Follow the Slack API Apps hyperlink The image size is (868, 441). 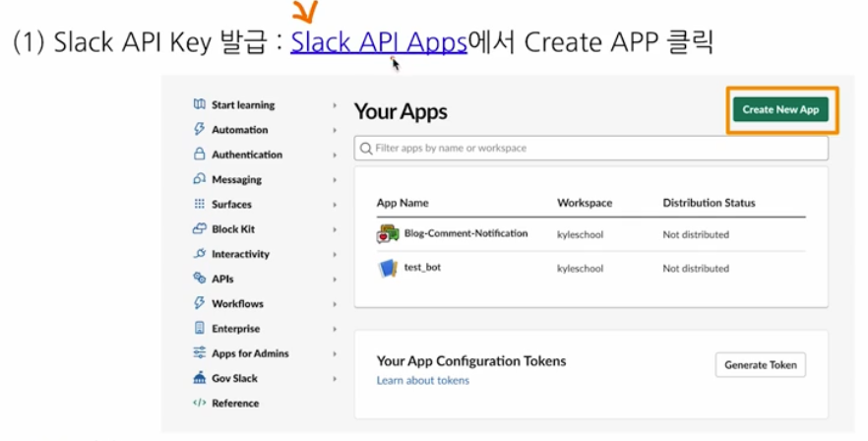[x=379, y=42]
